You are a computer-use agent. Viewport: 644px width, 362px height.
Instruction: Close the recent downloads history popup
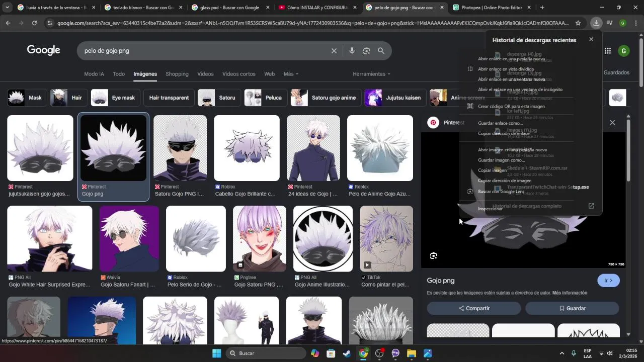click(591, 39)
